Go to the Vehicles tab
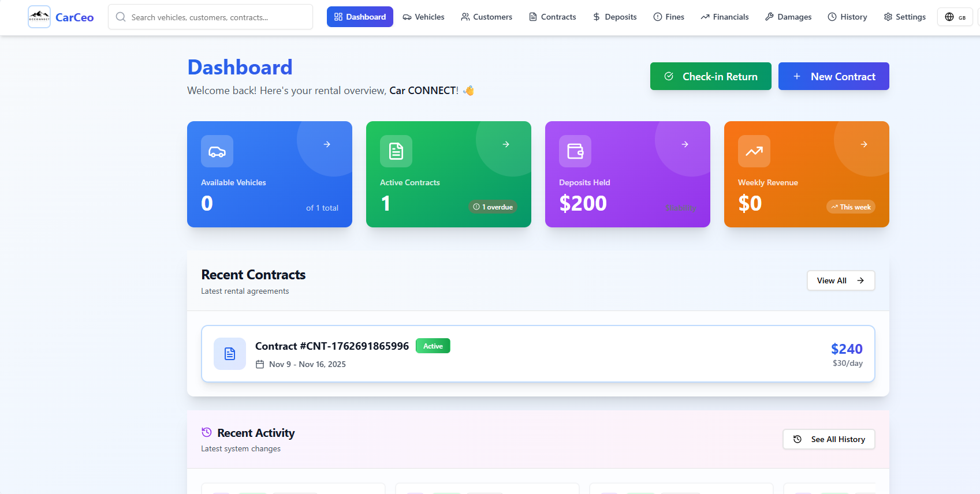Screen dimensions: 980x494 click(x=423, y=17)
